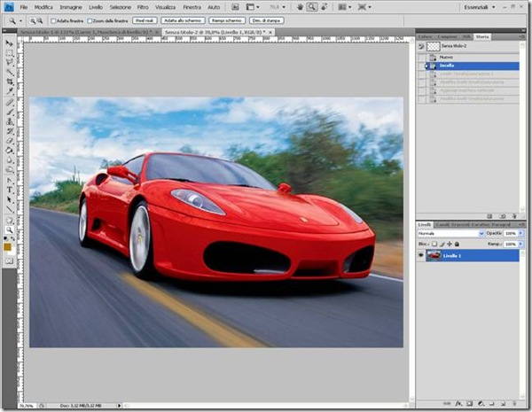
Task: Select the Rectangular Marquee tool
Action: tap(9, 53)
